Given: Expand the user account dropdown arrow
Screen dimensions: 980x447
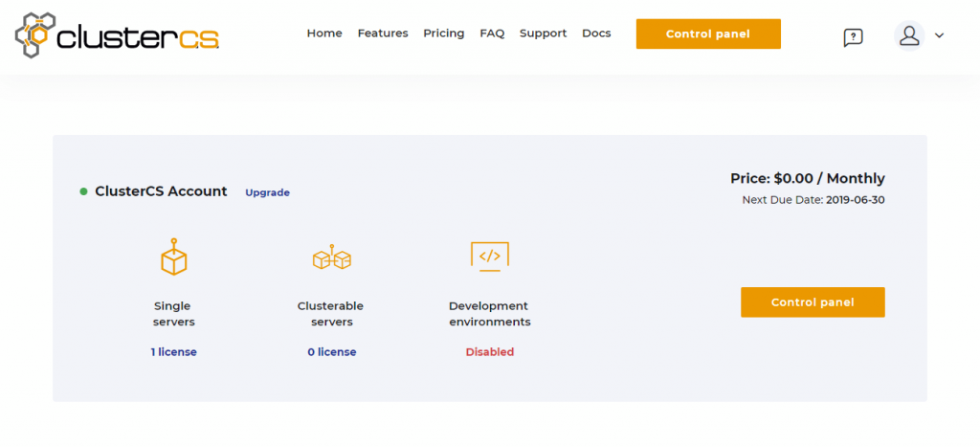Looking at the screenshot, I should pyautogui.click(x=939, y=35).
